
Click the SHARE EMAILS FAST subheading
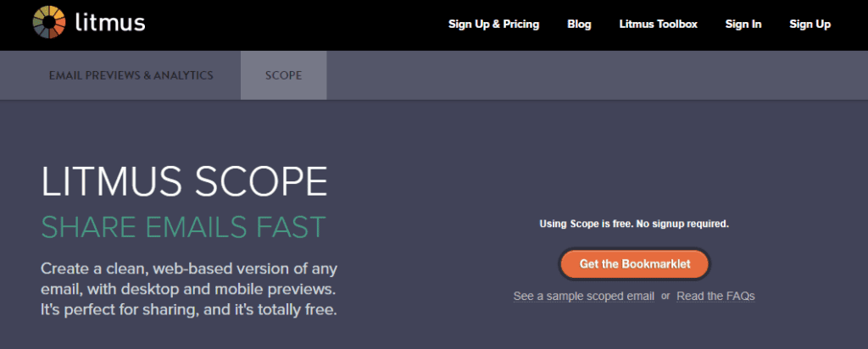pyautogui.click(x=183, y=227)
